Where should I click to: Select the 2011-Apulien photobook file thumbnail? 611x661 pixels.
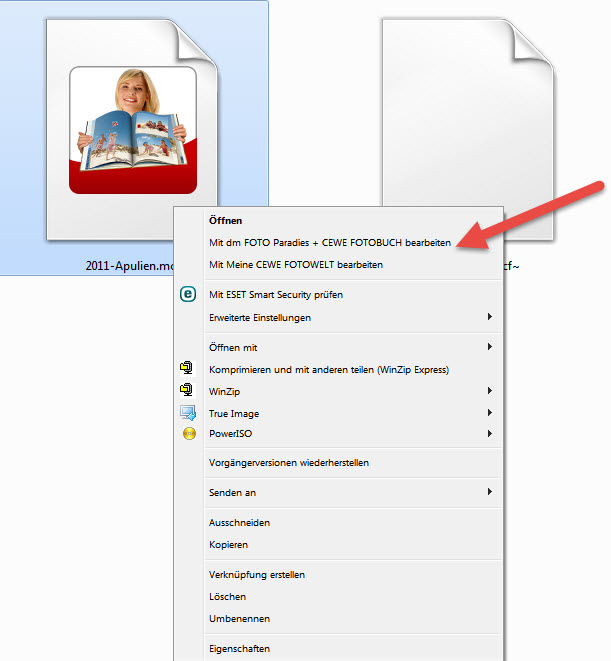point(132,130)
